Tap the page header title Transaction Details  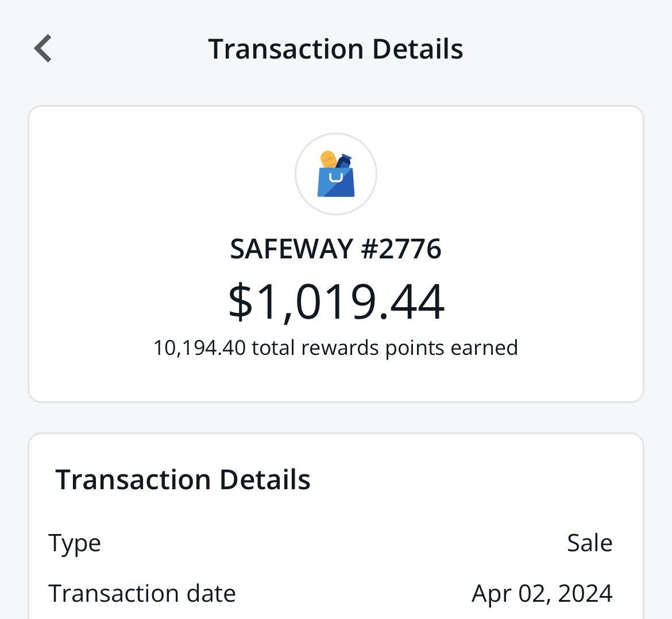(335, 49)
